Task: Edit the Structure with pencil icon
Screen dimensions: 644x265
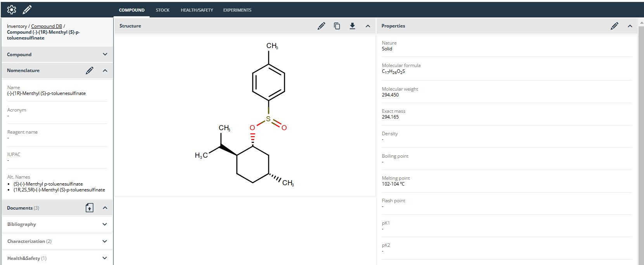Action: click(321, 26)
